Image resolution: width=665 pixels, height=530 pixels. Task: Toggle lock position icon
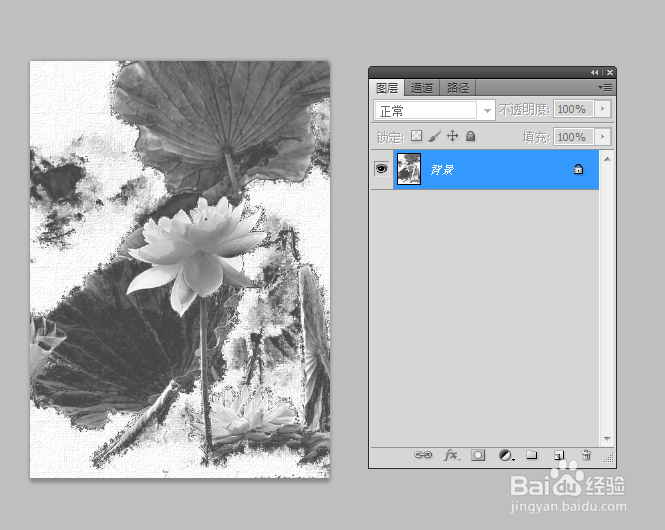[453, 136]
